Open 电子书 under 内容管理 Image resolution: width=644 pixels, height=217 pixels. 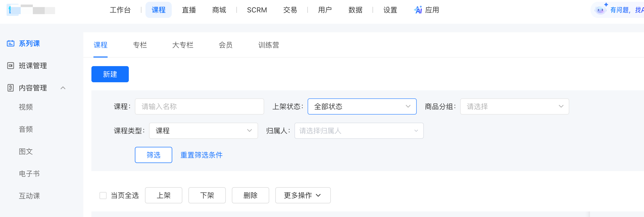tap(29, 174)
